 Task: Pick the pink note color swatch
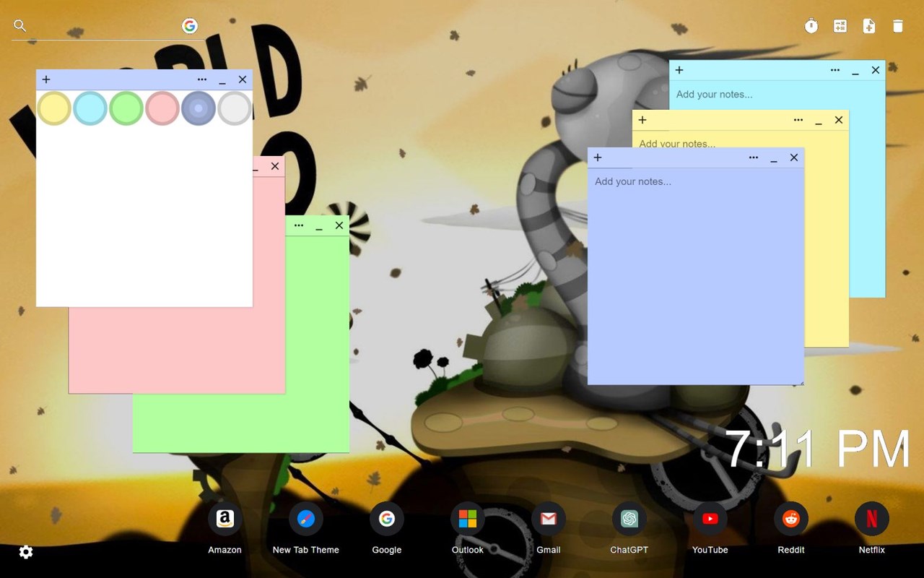pos(162,108)
